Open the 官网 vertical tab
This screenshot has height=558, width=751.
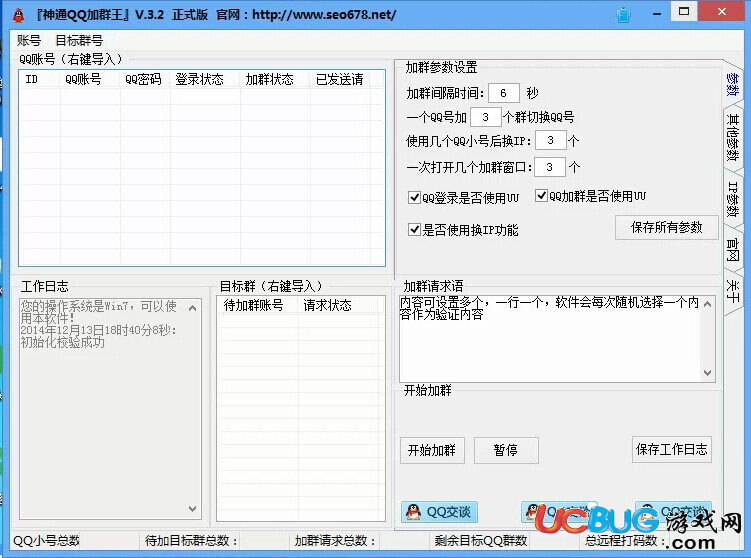[x=732, y=250]
